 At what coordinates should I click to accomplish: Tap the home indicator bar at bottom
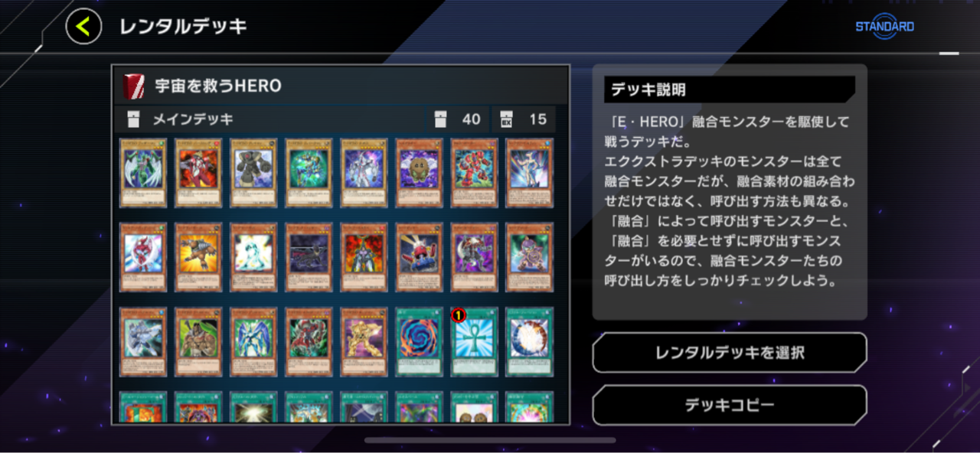[490, 440]
